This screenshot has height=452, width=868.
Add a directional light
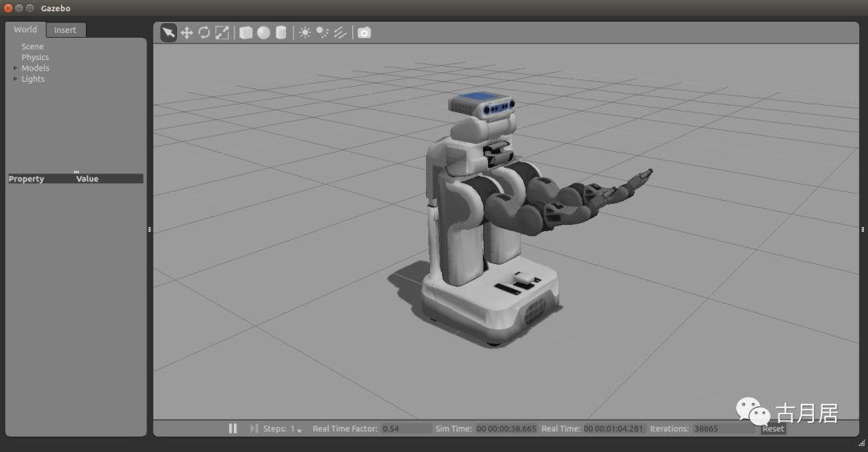tap(340, 33)
